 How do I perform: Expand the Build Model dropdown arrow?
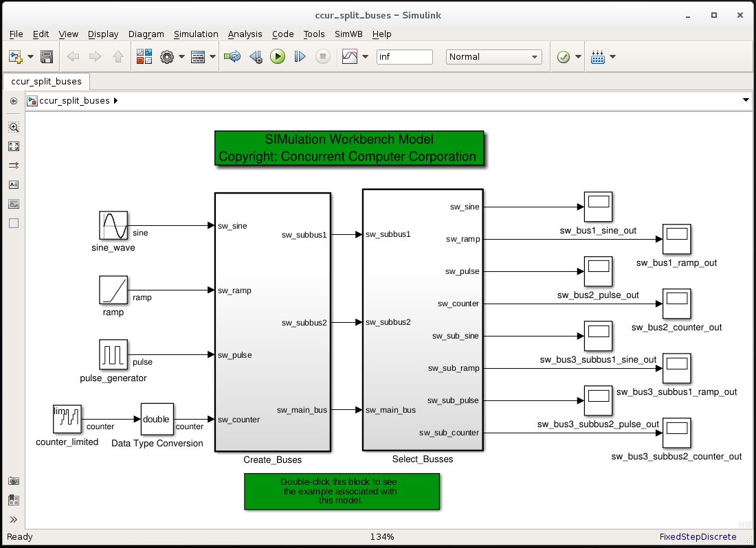tap(612, 57)
